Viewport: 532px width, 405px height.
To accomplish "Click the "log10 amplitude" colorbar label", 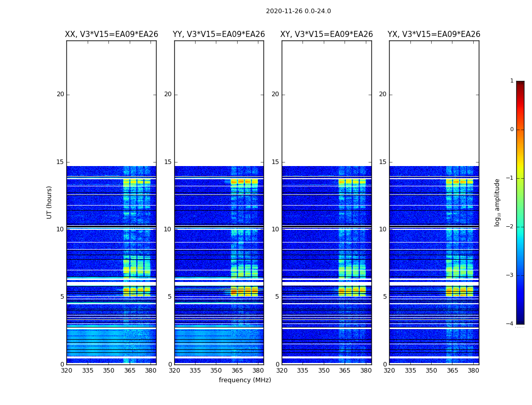I will [498, 202].
